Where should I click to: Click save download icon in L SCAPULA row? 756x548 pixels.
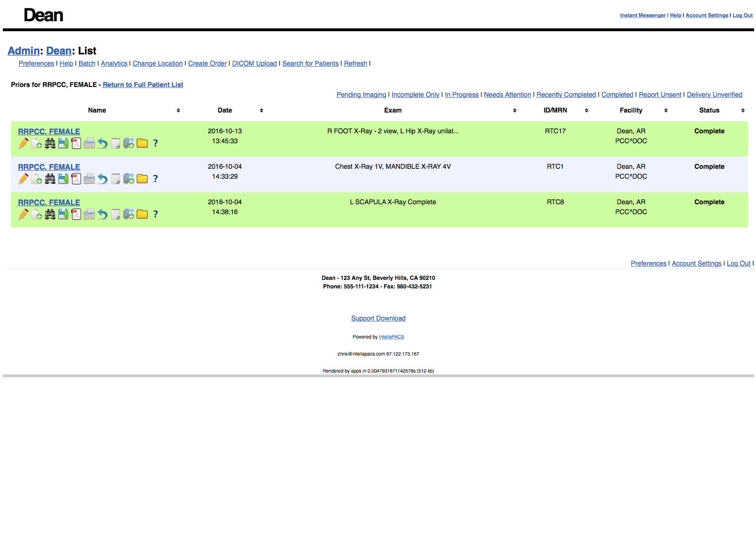(63, 214)
